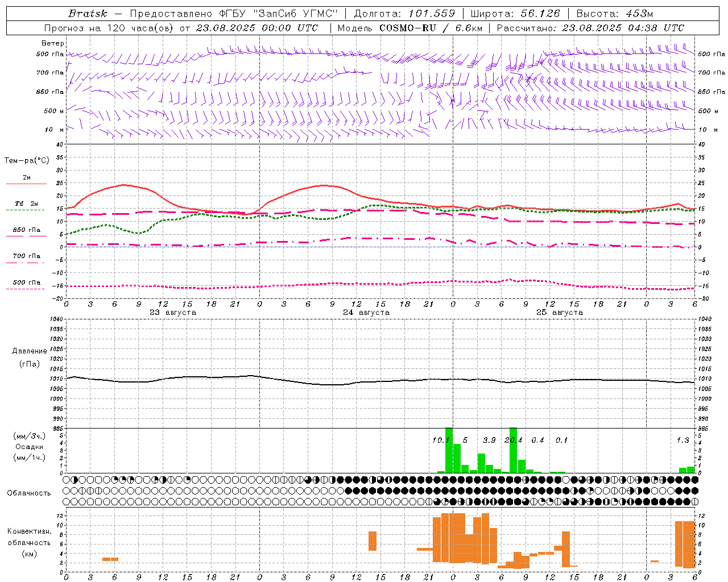The width and height of the screenshot is (728, 582).
Task: Click the 0.4 precipitation total
Action: coord(537,440)
